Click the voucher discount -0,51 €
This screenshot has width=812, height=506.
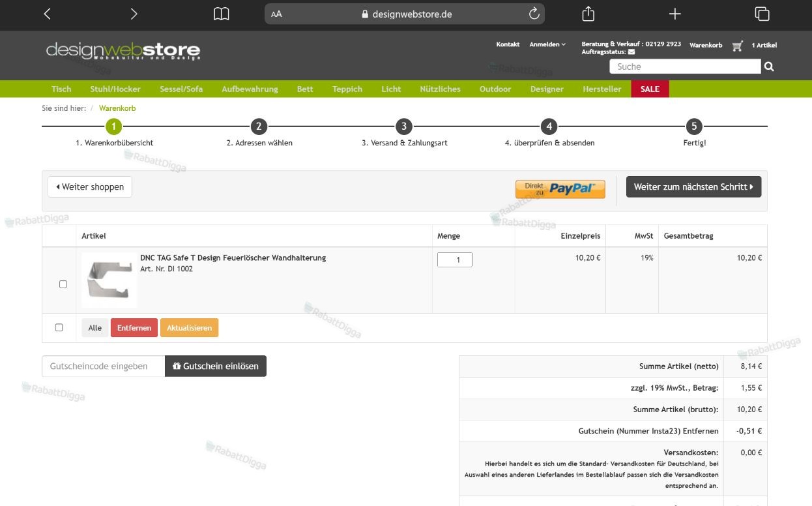(749, 431)
